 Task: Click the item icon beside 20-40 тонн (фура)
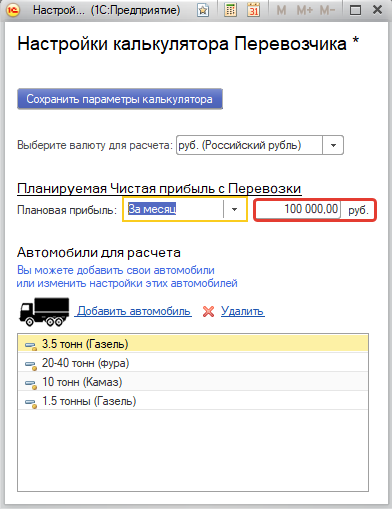(31, 365)
